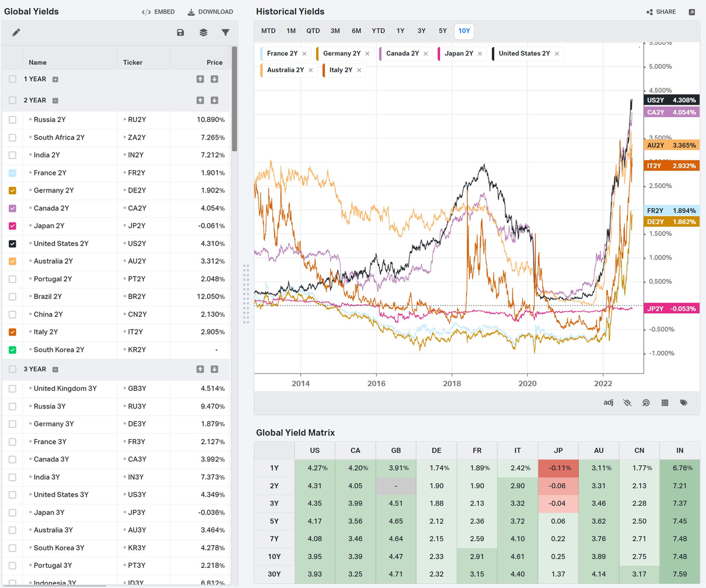Open the layers stack icon

tap(204, 32)
